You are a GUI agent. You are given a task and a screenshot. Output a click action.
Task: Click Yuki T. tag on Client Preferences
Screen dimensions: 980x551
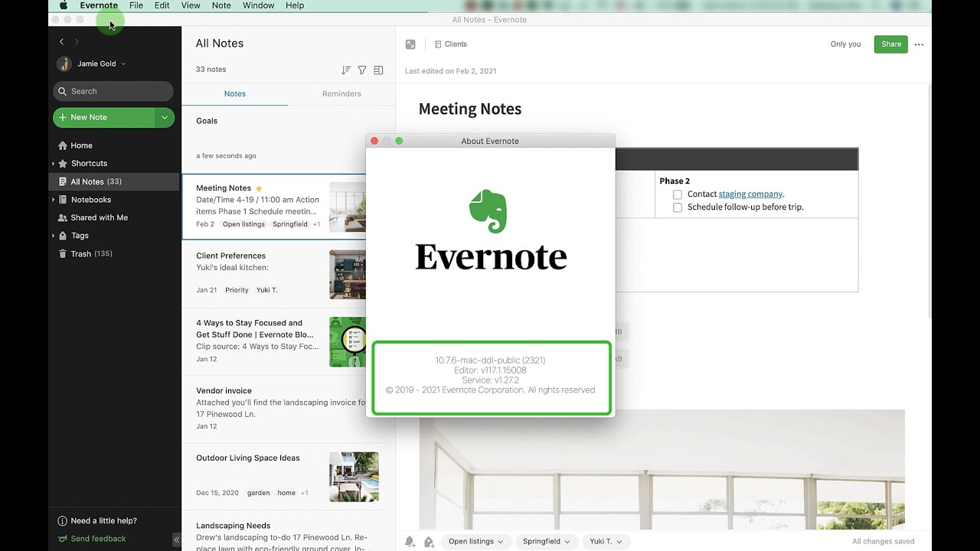click(x=267, y=290)
